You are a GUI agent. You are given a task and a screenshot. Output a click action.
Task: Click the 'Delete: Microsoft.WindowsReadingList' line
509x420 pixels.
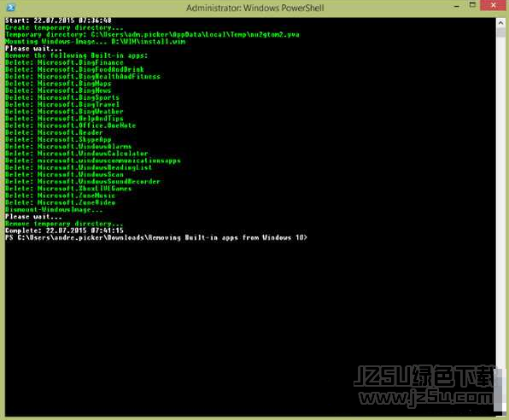pos(79,168)
